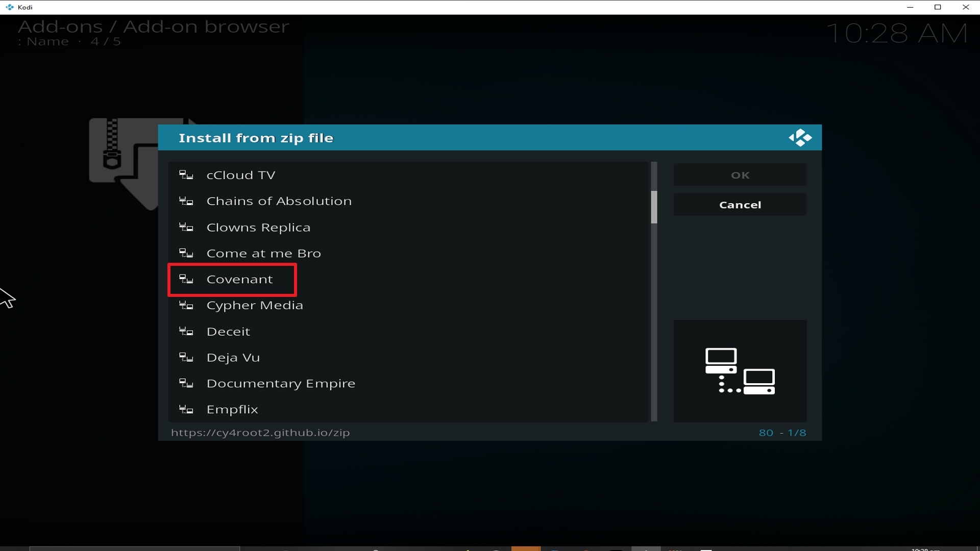The height and width of the screenshot is (551, 980).
Task: Click the network icon beside Clowns Replica
Action: [186, 228]
